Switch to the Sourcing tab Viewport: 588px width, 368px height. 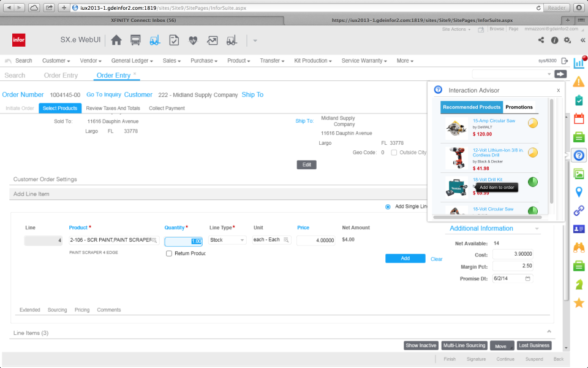57,310
